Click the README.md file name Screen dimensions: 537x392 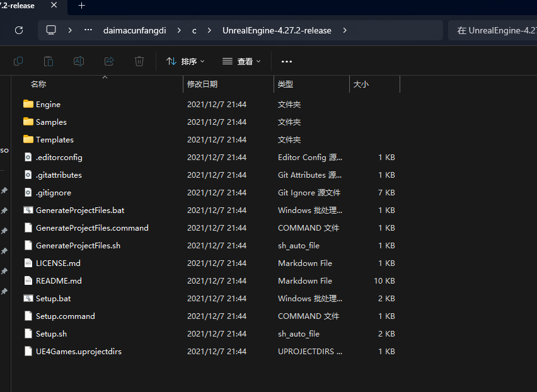point(59,280)
